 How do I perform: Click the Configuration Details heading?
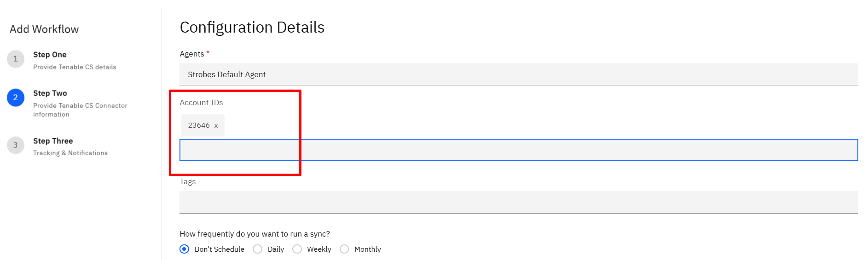point(252,28)
